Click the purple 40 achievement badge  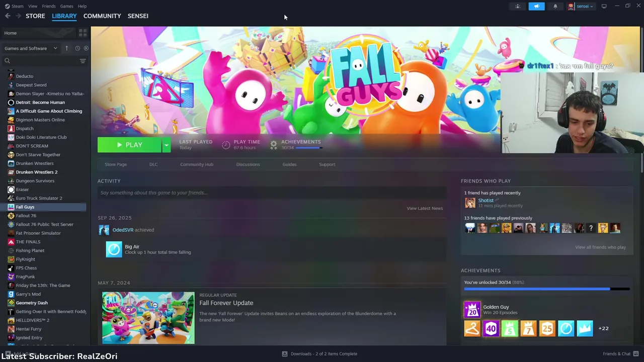(491, 328)
